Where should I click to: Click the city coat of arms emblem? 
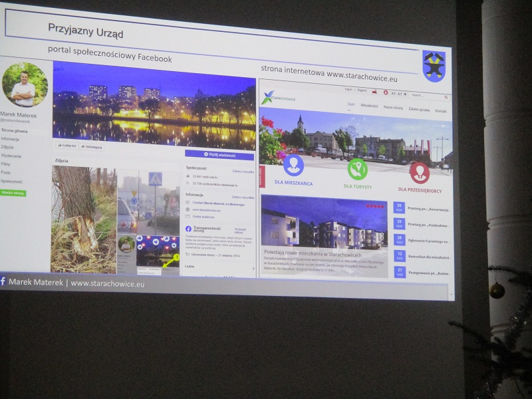[x=434, y=65]
